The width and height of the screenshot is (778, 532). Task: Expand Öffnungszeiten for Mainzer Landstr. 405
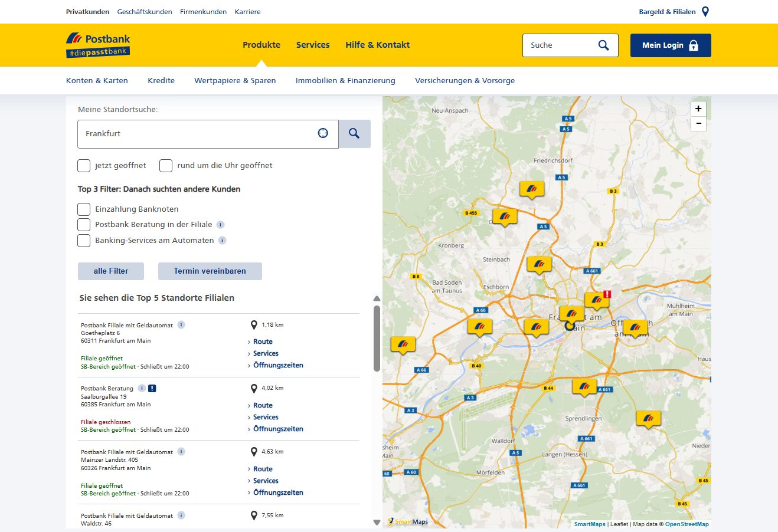pyautogui.click(x=278, y=492)
